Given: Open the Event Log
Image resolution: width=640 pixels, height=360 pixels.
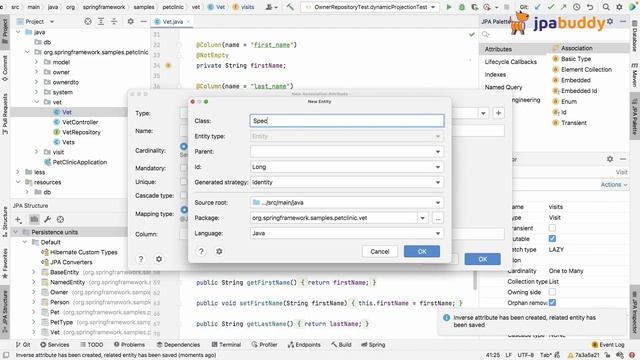Looking at the screenshot, I should tap(608, 345).
